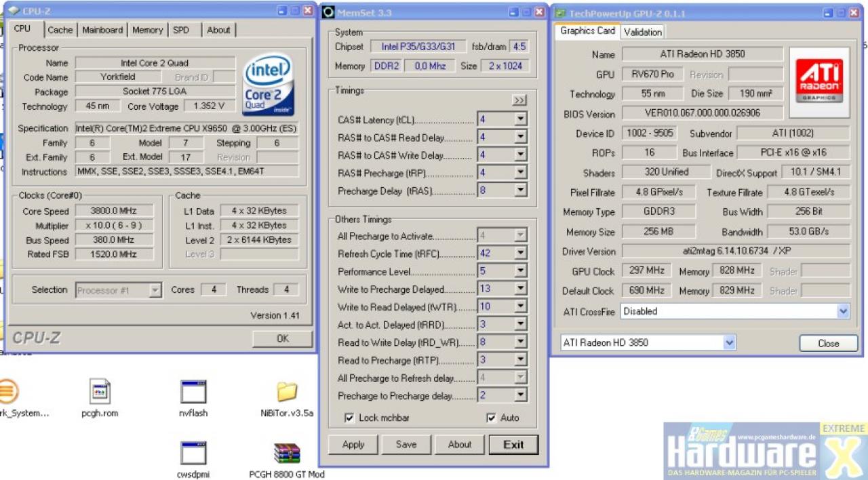Open the Refresh Cycle Time (tRFC) dropdown
This screenshot has width=868, height=480.
(521, 254)
